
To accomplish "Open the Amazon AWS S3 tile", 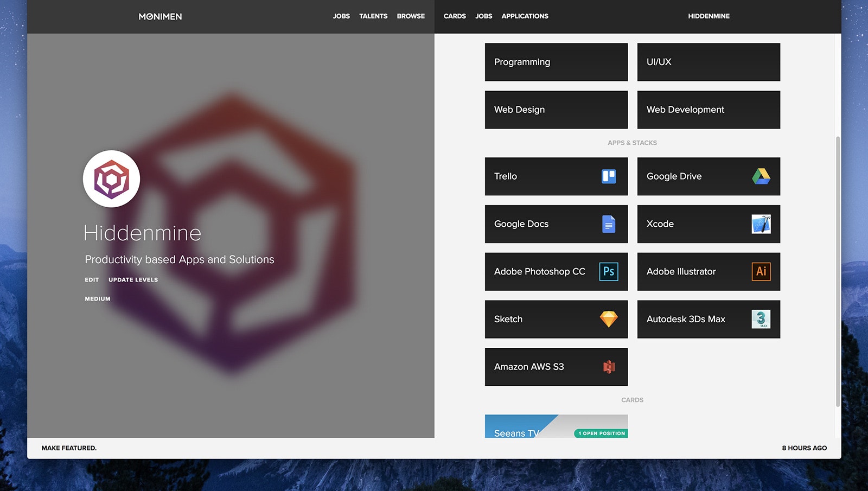I will pos(556,367).
